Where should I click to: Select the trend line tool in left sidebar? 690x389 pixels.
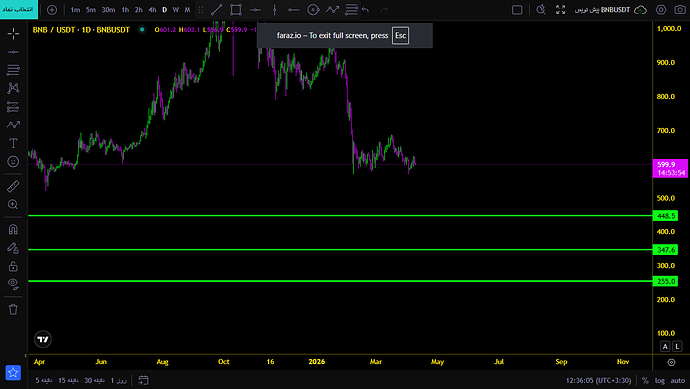click(13, 52)
